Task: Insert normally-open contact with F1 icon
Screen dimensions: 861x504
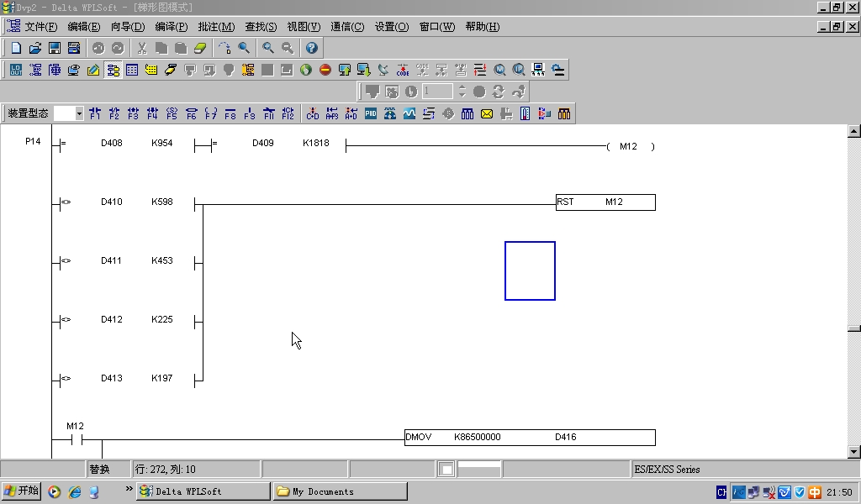Action: [94, 113]
